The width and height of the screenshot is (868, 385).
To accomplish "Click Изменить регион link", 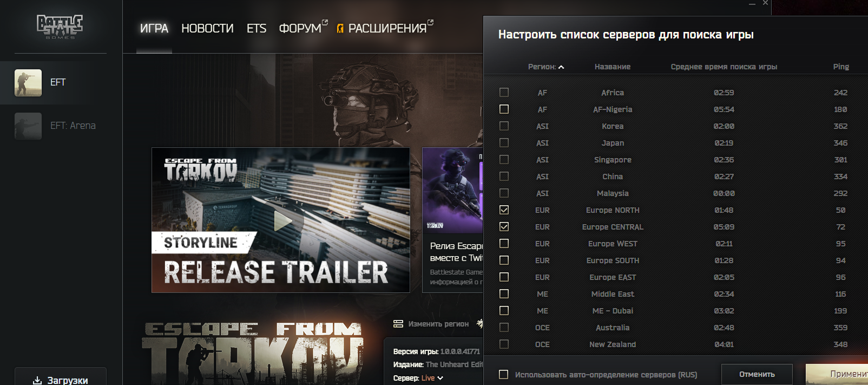I will coord(438,324).
